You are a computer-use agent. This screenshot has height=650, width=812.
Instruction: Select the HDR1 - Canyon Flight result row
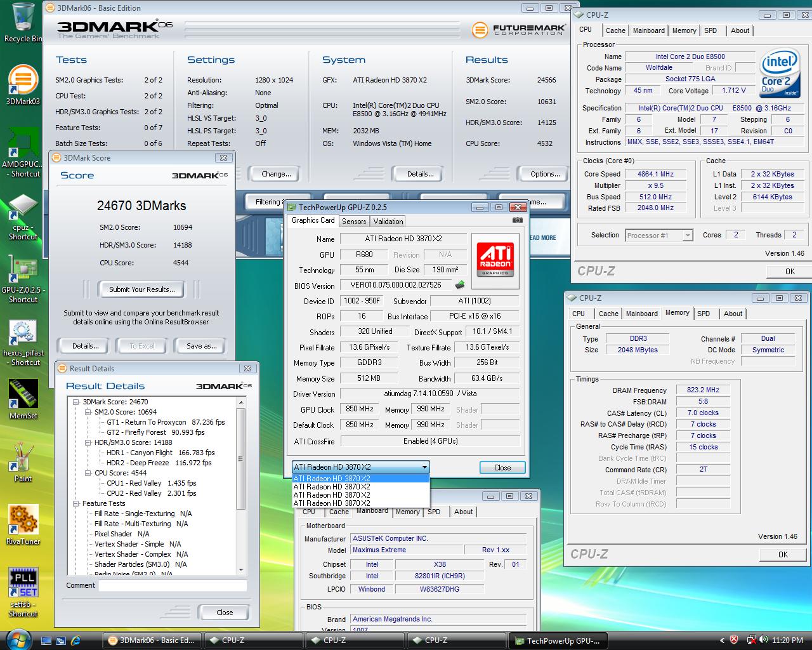160,453
